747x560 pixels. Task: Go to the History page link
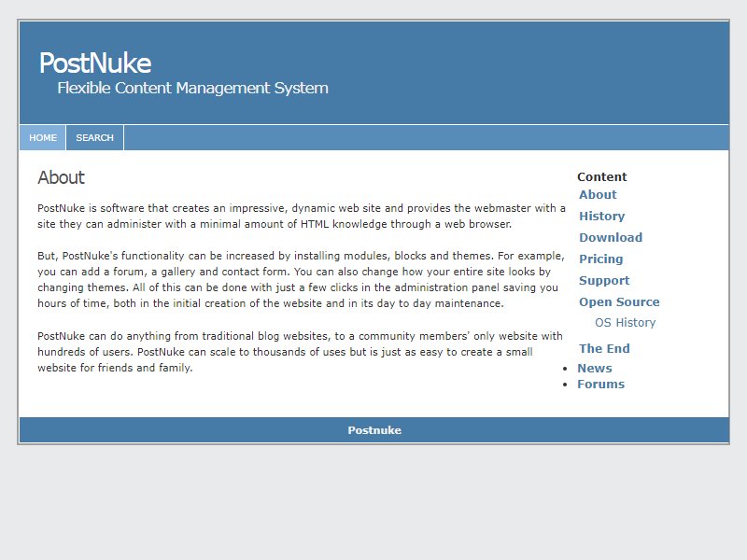(x=601, y=216)
